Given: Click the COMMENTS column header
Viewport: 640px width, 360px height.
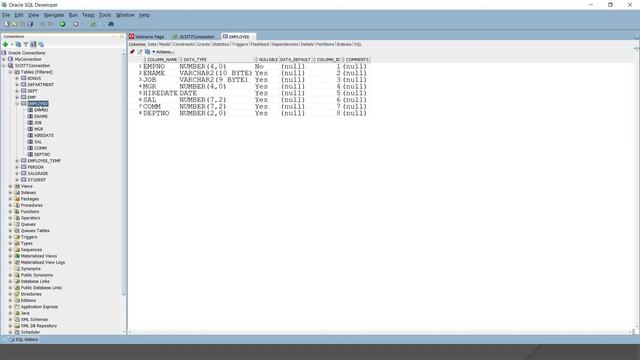Looking at the screenshot, I should coord(357,60).
